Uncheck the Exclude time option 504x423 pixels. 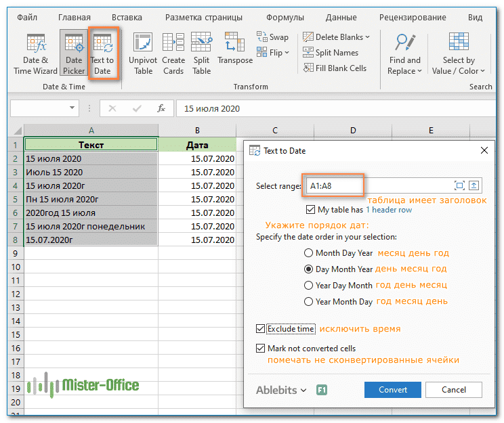[x=261, y=329]
